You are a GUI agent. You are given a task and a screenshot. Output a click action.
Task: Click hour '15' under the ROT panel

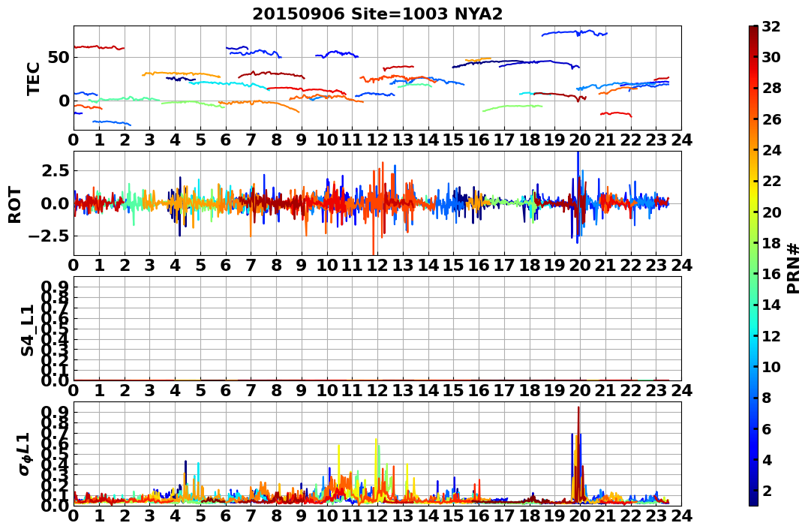(453, 266)
